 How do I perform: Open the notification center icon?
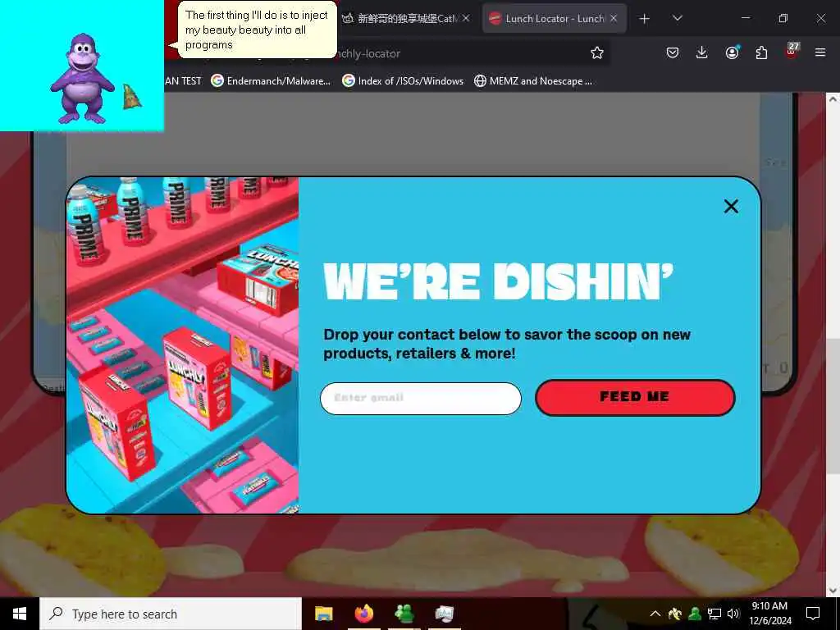813,614
